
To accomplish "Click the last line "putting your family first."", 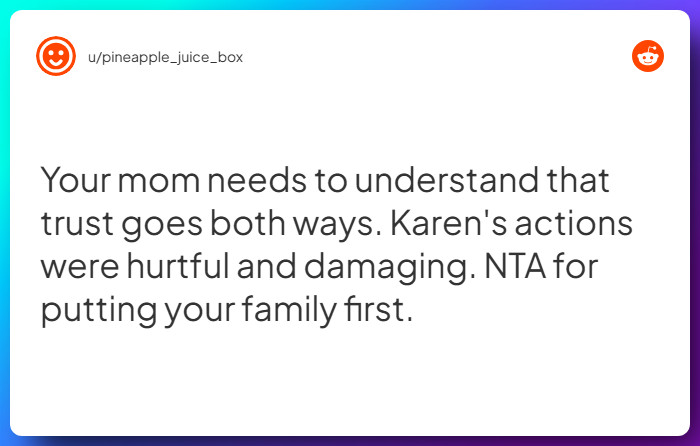I will (x=227, y=310).
